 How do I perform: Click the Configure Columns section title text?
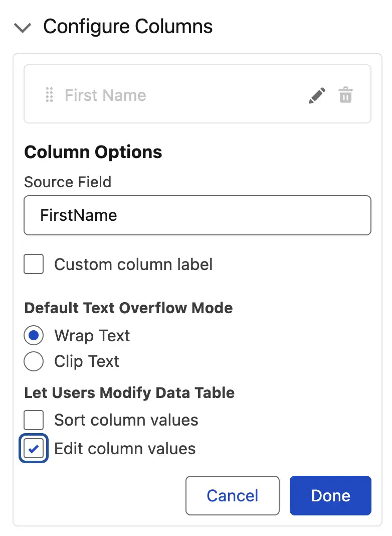click(x=128, y=27)
